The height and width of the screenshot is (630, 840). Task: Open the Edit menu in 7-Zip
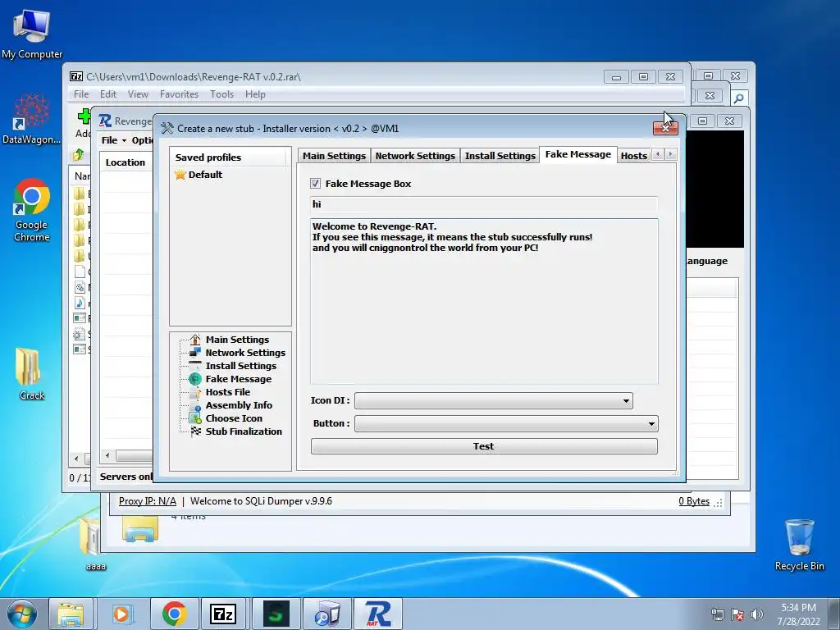(107, 94)
